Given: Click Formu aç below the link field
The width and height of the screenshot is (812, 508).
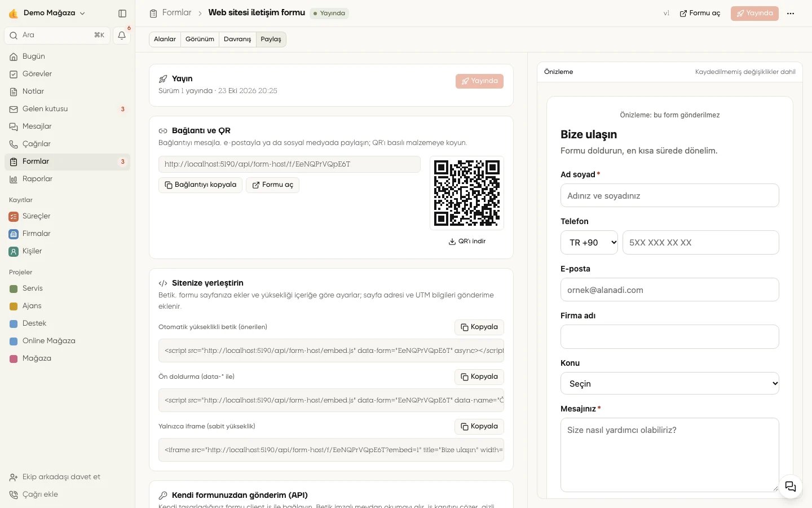Looking at the screenshot, I should [272, 185].
